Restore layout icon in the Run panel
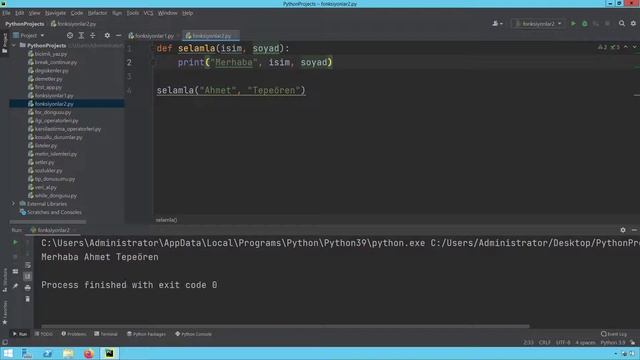 tap(15, 271)
